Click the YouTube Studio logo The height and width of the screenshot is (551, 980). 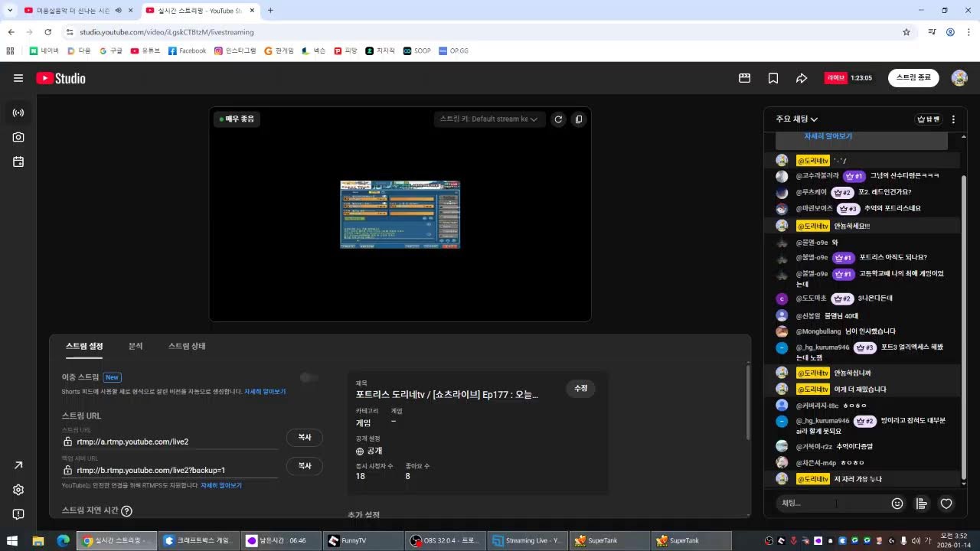[60, 78]
